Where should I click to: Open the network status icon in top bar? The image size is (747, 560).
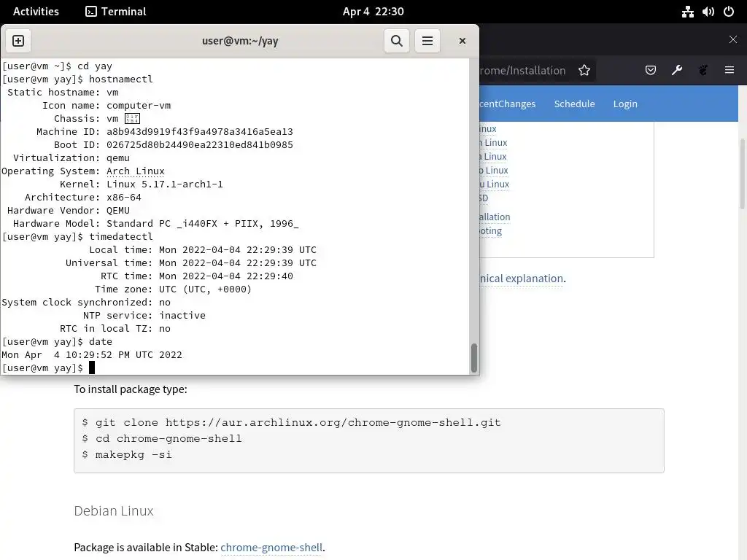[x=687, y=12]
